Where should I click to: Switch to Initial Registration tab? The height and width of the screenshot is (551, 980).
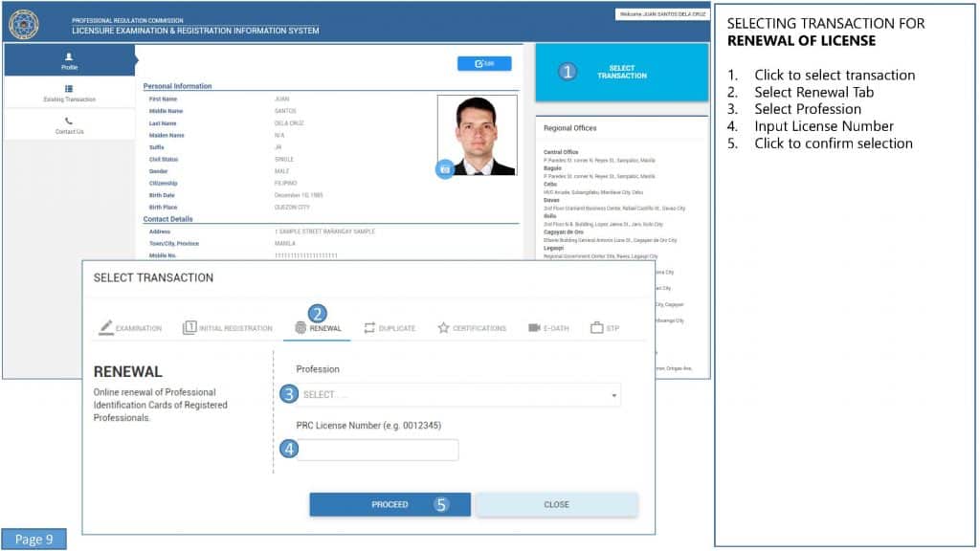(x=228, y=328)
